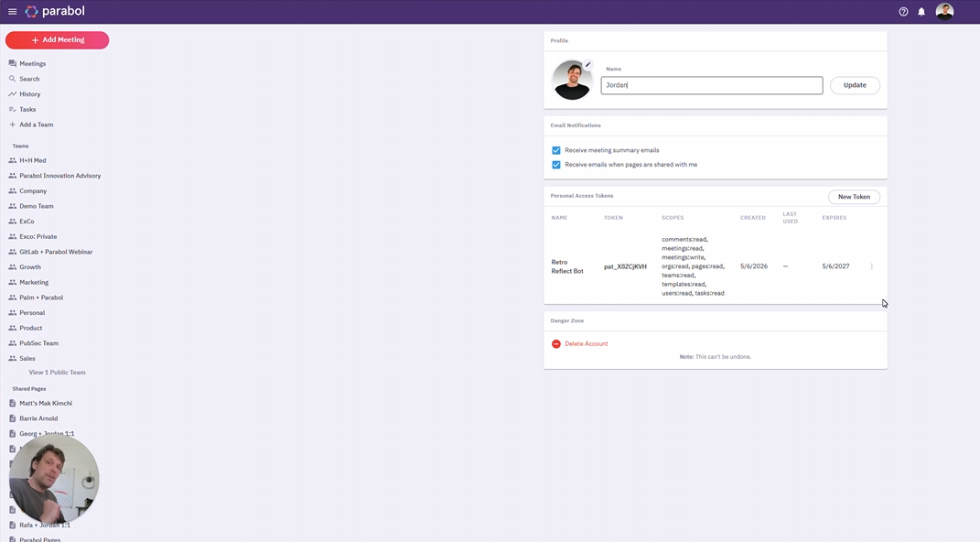Select Add a Team

(x=37, y=125)
